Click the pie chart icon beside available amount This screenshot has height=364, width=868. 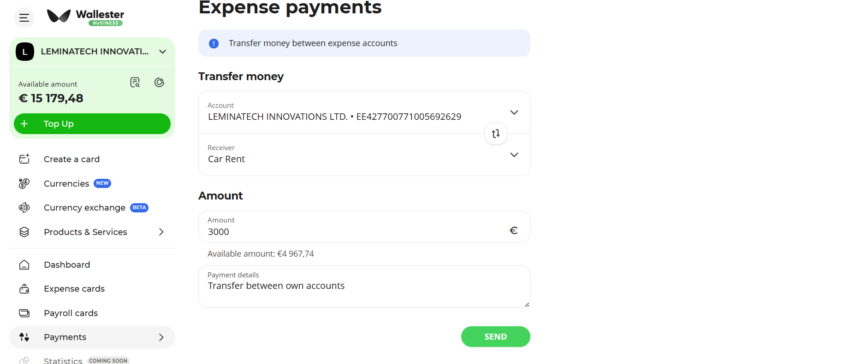(160, 82)
